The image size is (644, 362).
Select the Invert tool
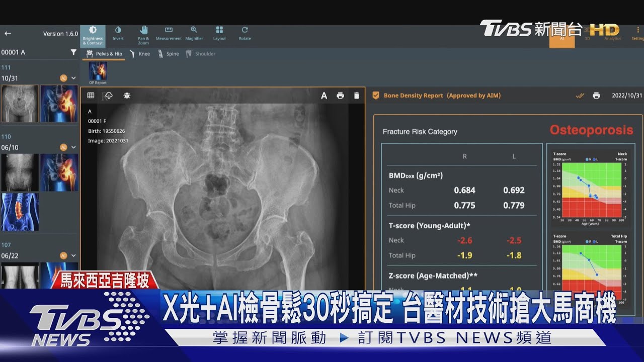118,34
